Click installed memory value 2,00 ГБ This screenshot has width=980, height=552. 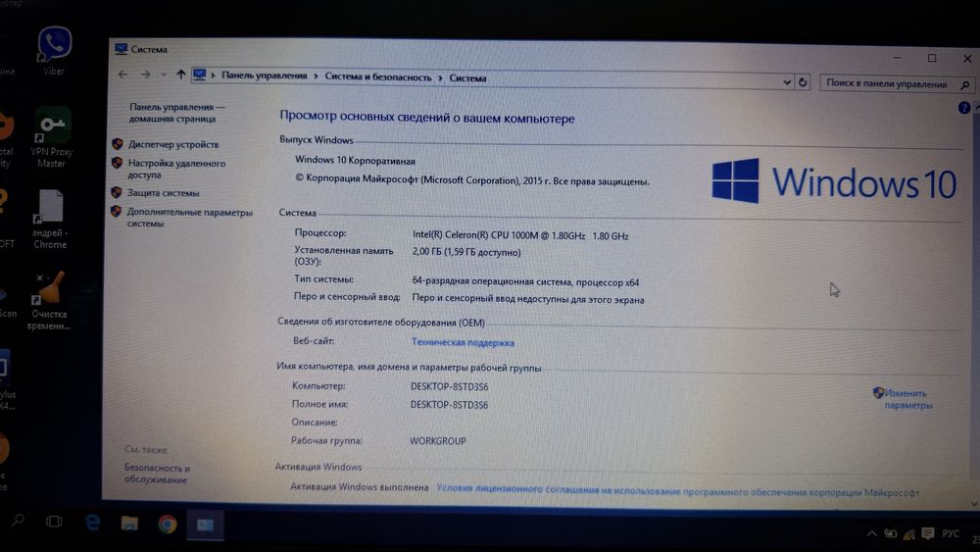tap(466, 253)
